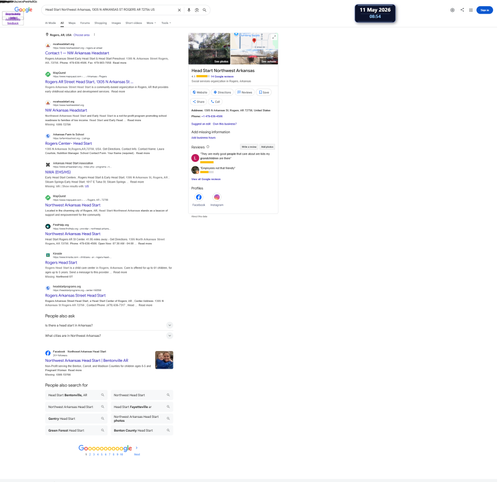The height and width of the screenshot is (482, 500).
Task: Open the 'Rogers Arkansas Street Head Start' result
Action: coord(75,295)
